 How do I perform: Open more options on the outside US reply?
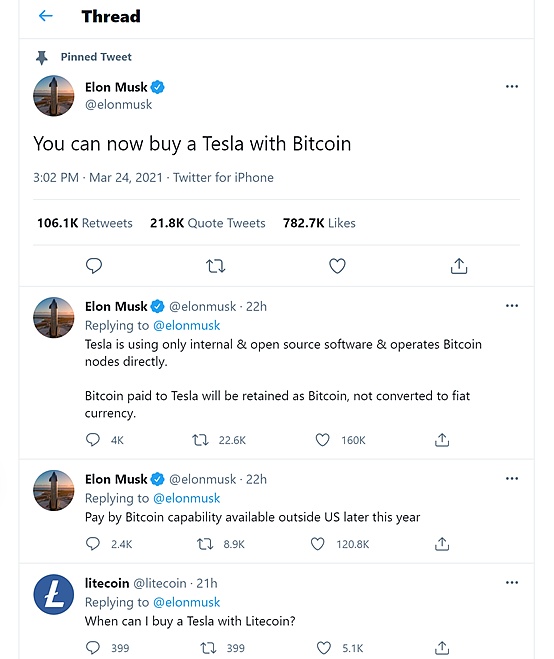click(512, 478)
